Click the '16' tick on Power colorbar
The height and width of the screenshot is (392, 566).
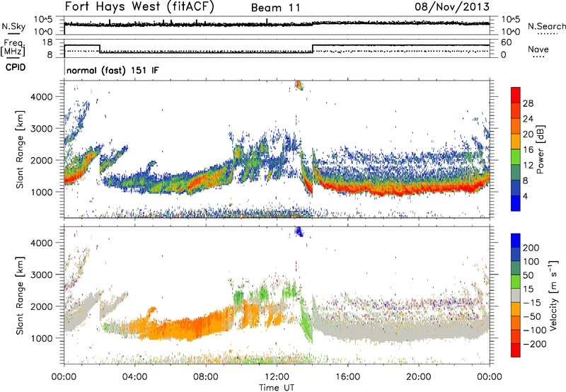coord(528,150)
